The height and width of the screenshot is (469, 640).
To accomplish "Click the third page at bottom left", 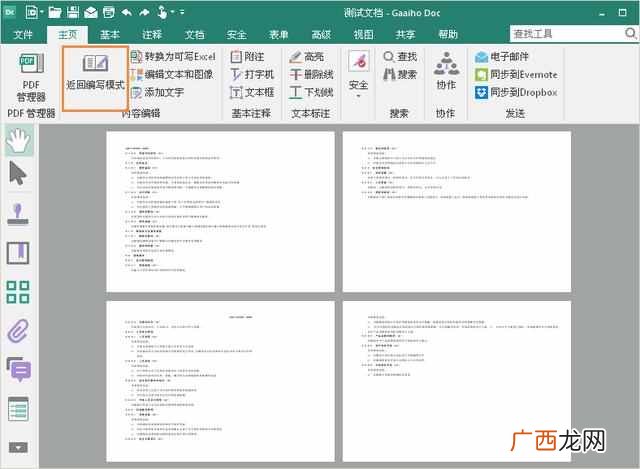I will click(x=220, y=382).
